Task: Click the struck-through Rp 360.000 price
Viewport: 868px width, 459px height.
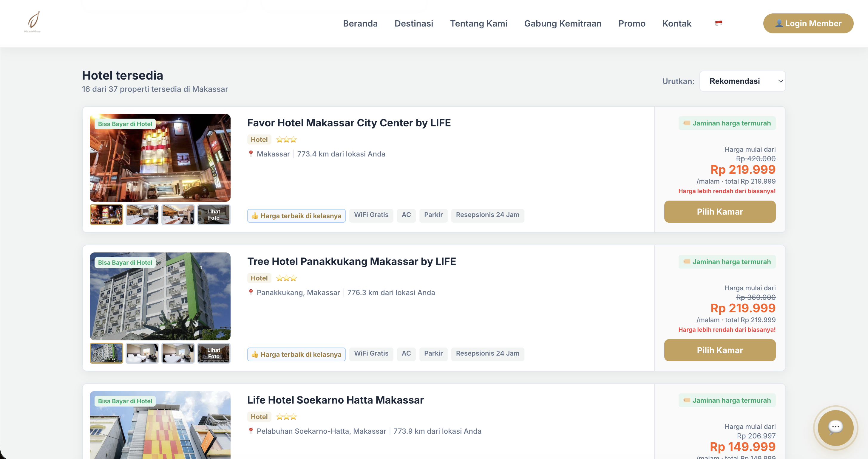Action: (x=756, y=297)
